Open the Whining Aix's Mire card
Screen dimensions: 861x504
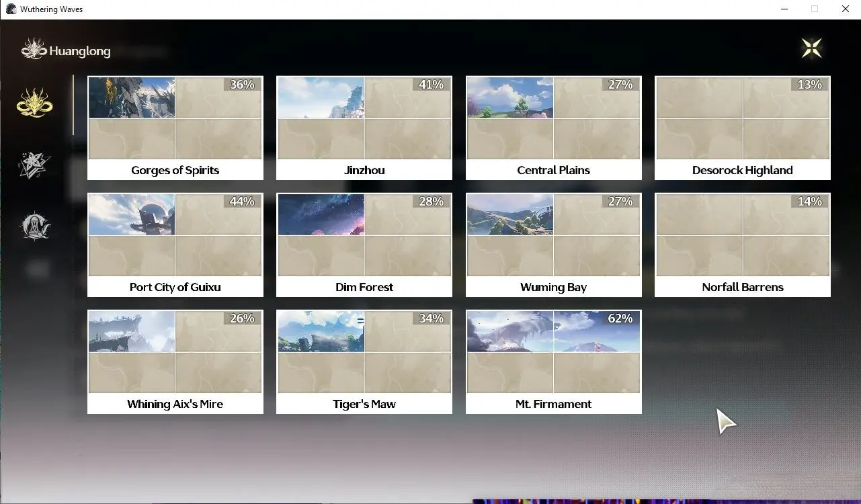click(175, 362)
